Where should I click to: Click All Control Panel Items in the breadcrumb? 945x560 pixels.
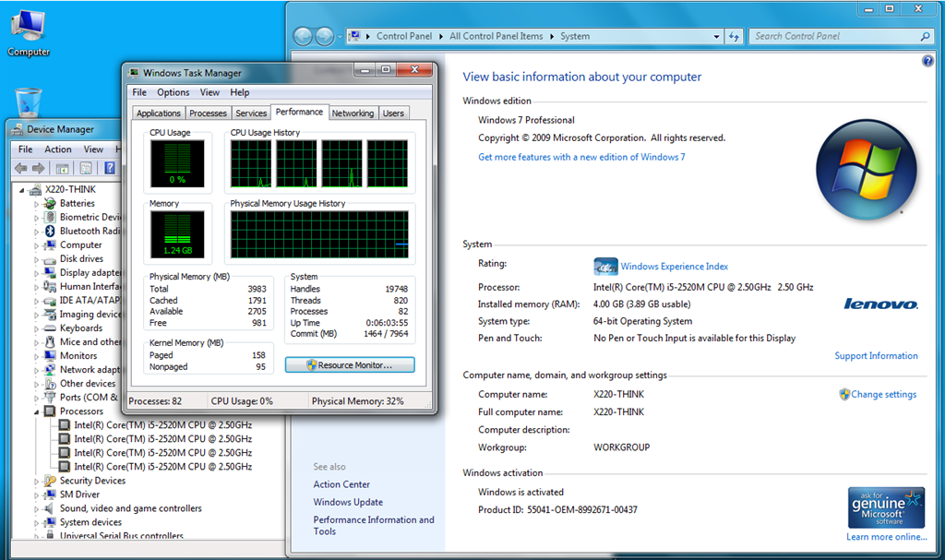coord(496,36)
